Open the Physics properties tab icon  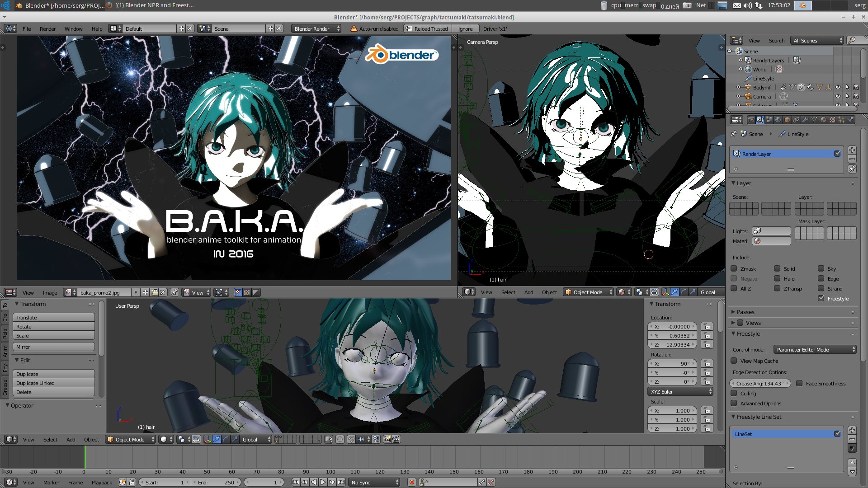click(x=850, y=120)
